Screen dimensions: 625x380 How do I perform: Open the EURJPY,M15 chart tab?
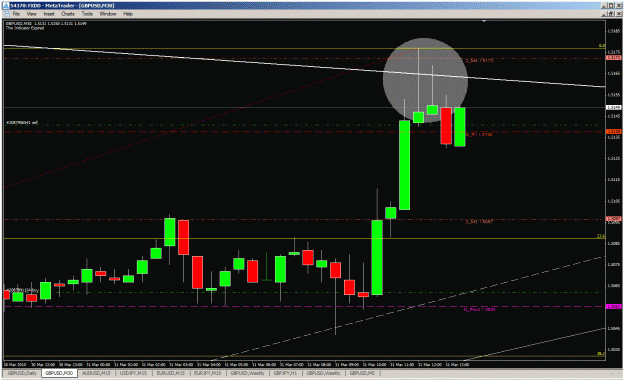pos(207,373)
